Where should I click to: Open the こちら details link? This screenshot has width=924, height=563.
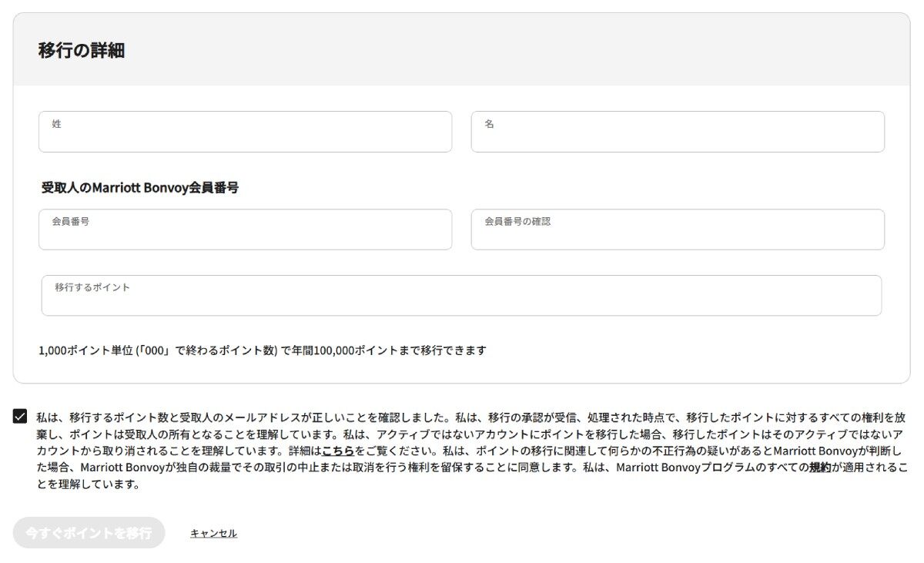pyautogui.click(x=338, y=451)
